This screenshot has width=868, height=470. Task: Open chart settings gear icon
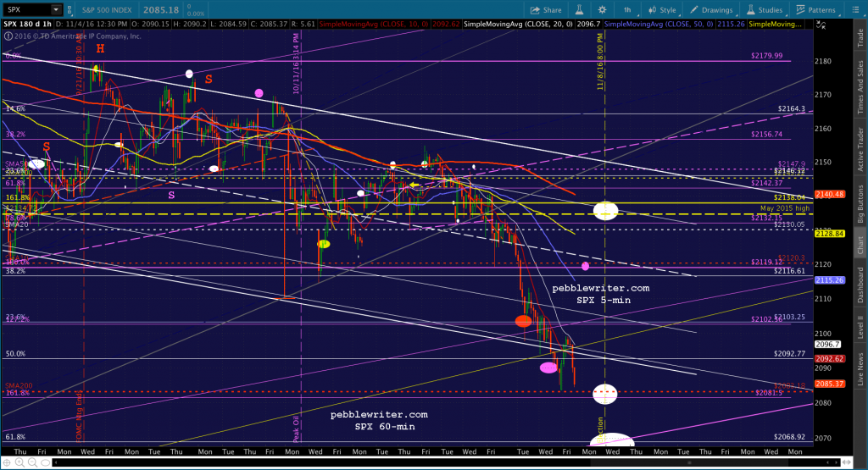click(x=603, y=10)
